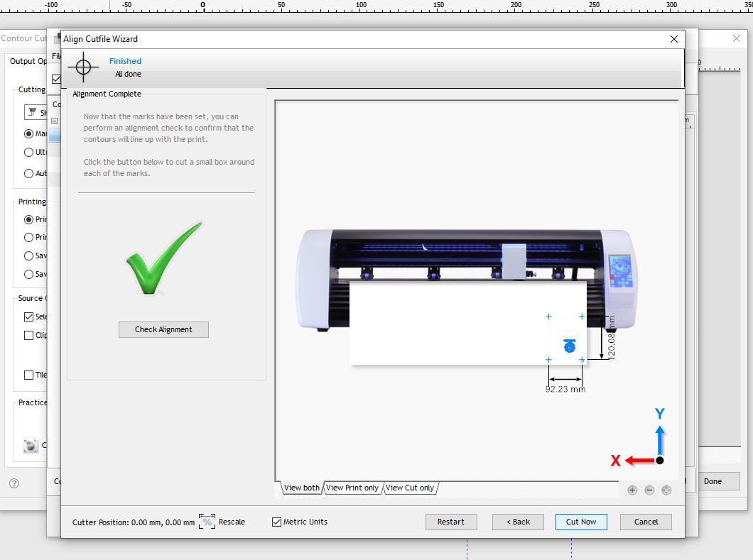Go back with the < Back button
The image size is (753, 560).
[x=518, y=522]
